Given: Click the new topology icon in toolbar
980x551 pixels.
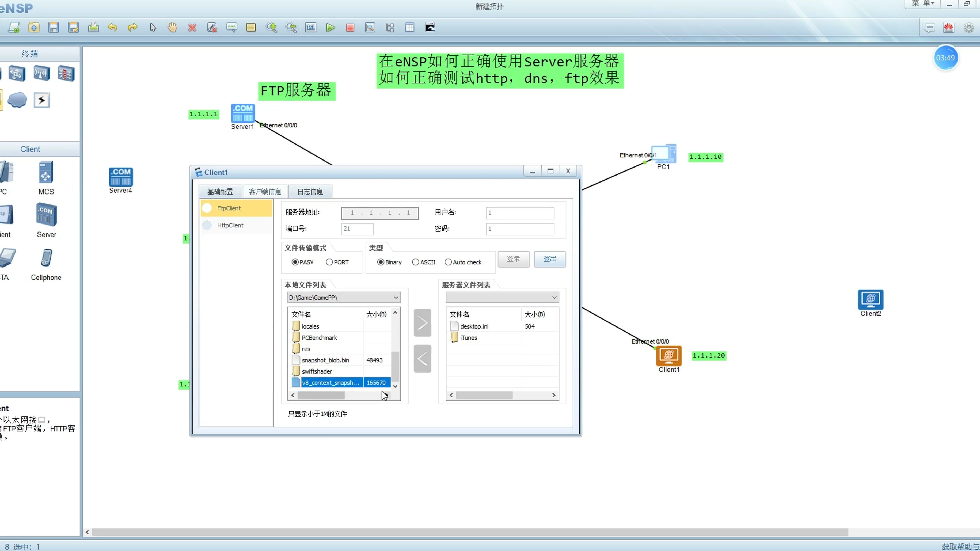Looking at the screenshot, I should pos(14,27).
